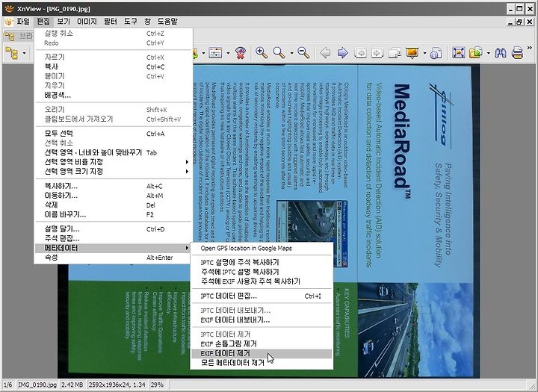The image size is (538, 392).
Task: Click the 1/6 image counter in status bar
Action: (8, 385)
